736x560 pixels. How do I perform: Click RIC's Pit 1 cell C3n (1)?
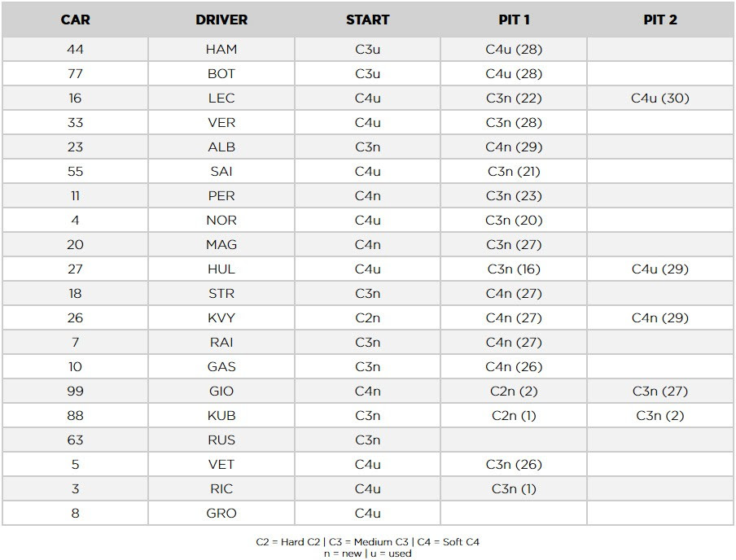[514, 488]
